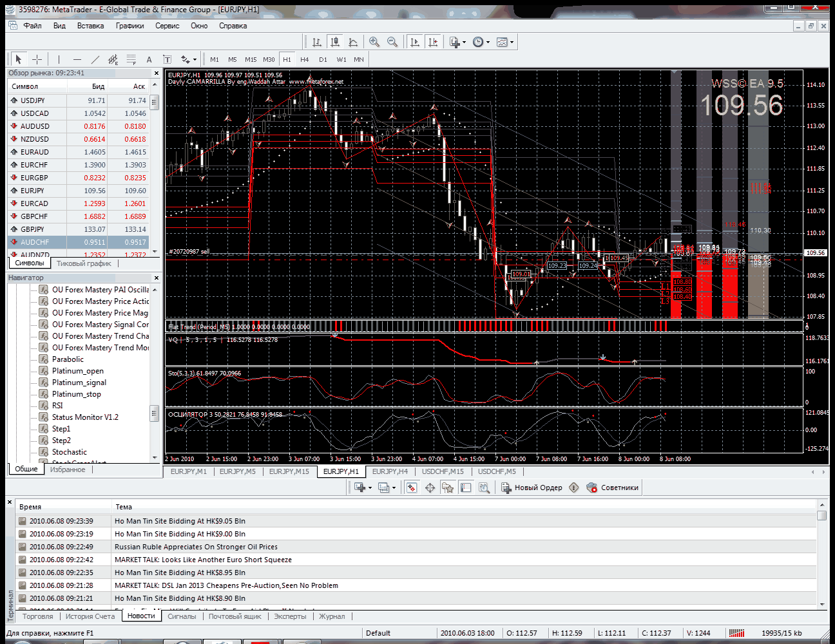The image size is (835, 644).
Task: Select the Parabolic indicator
Action: (68, 359)
